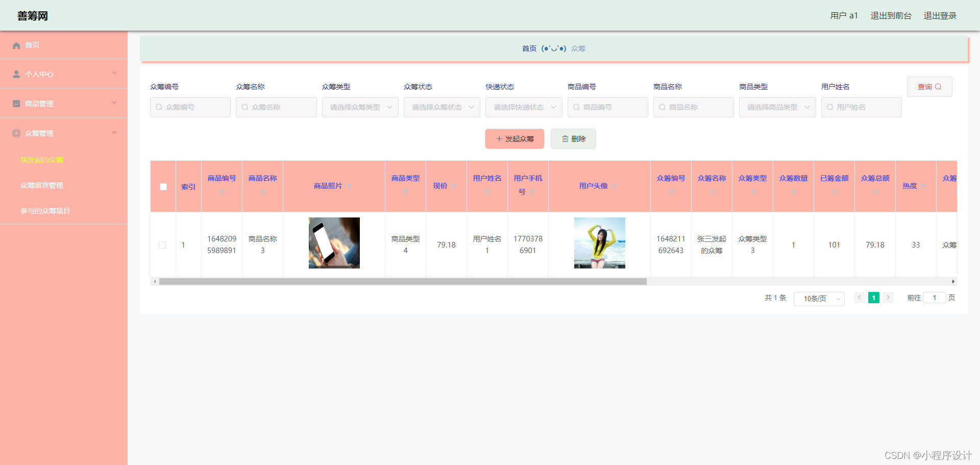Click the trash icon on the 删除 button

coord(565,138)
